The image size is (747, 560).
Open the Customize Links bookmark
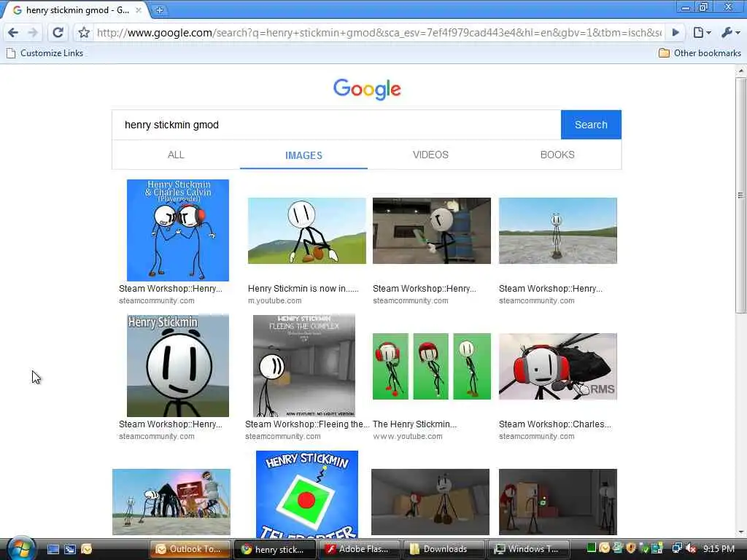44,53
